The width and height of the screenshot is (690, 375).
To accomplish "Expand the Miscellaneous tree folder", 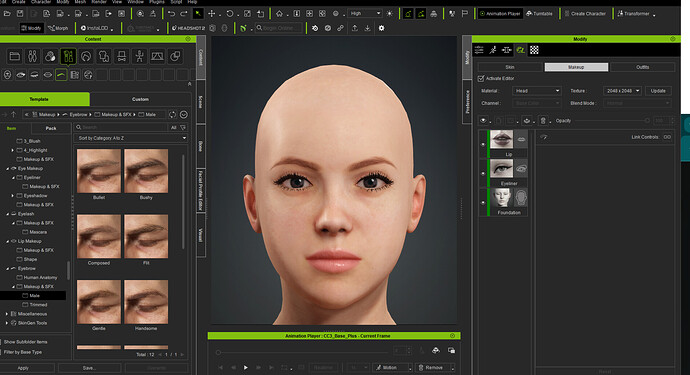I will [x=7, y=314].
